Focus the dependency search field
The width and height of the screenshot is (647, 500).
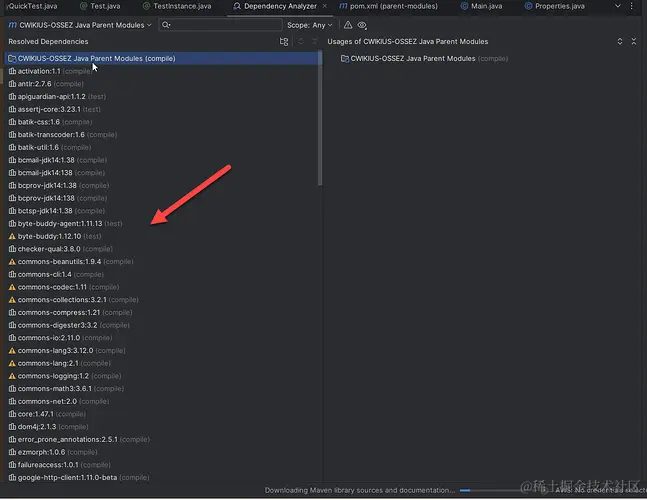click(x=220, y=25)
